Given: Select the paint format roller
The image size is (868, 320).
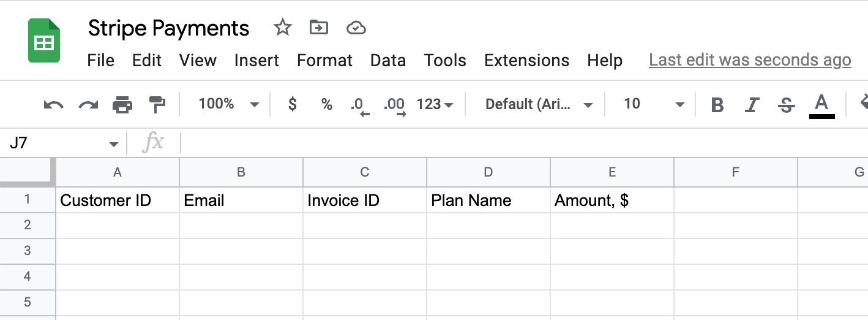Looking at the screenshot, I should pyautogui.click(x=157, y=105).
